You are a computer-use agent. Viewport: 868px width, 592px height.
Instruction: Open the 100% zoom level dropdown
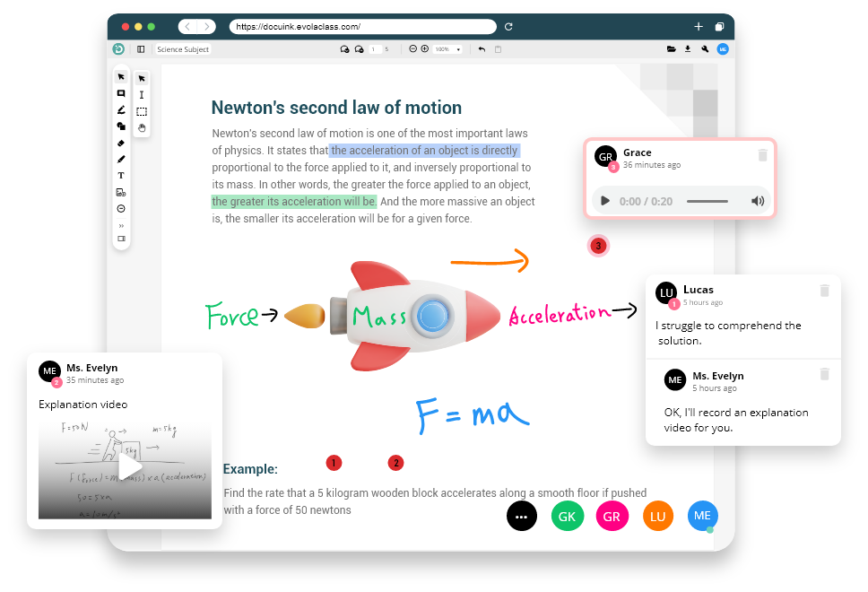[x=446, y=49]
